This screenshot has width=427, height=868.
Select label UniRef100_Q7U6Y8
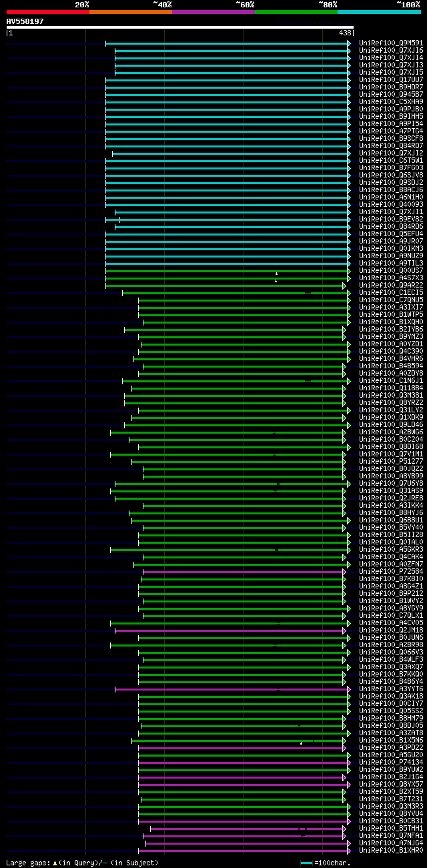(x=391, y=484)
